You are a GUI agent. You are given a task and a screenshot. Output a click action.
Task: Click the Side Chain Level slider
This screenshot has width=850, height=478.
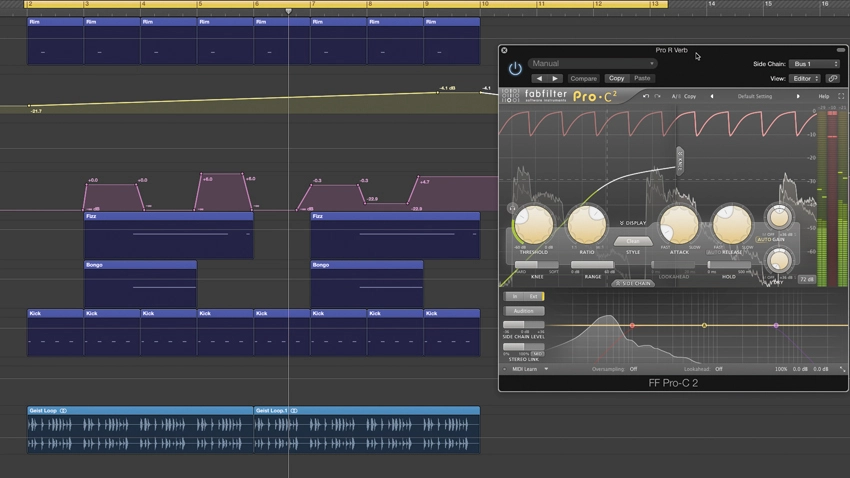point(524,325)
